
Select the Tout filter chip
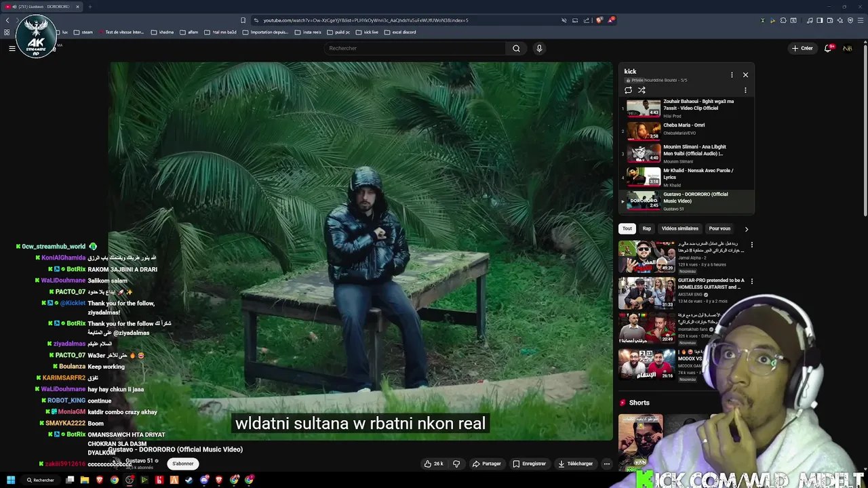(627, 228)
